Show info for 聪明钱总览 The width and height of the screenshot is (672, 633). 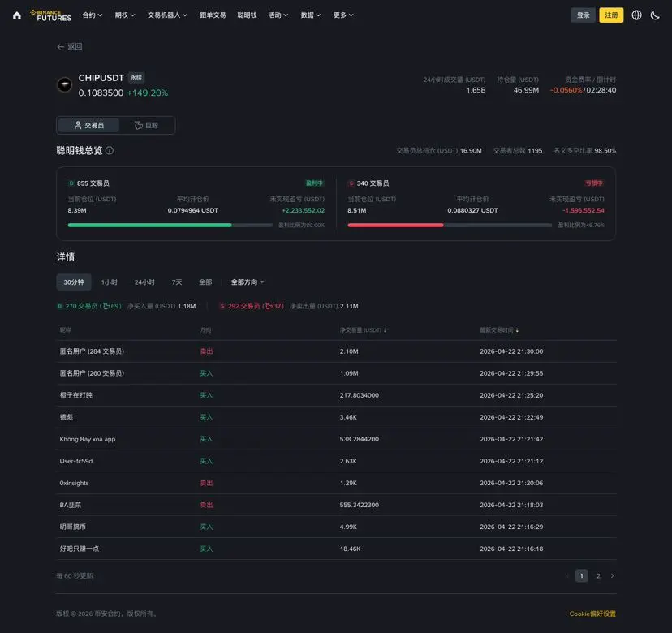(x=110, y=150)
